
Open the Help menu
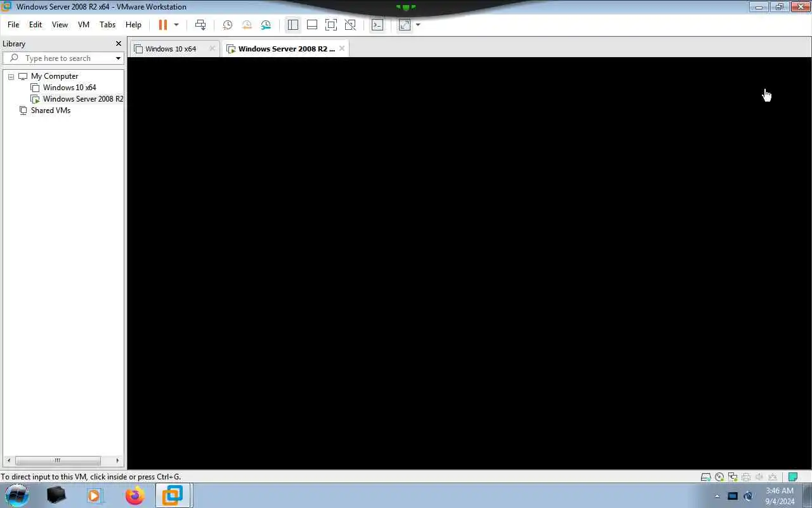pyautogui.click(x=133, y=25)
